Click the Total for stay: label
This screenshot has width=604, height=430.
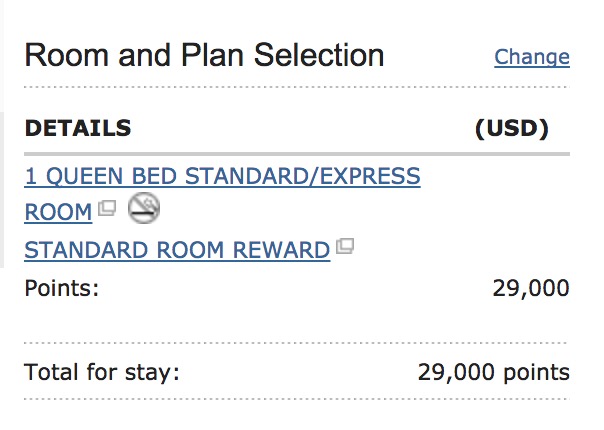(x=101, y=373)
